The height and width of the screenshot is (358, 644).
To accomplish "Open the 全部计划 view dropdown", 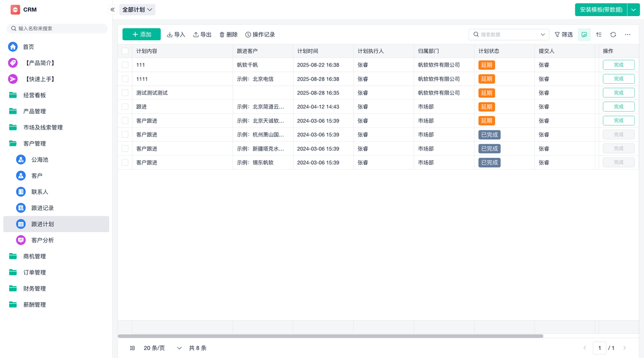I will 137,10.
